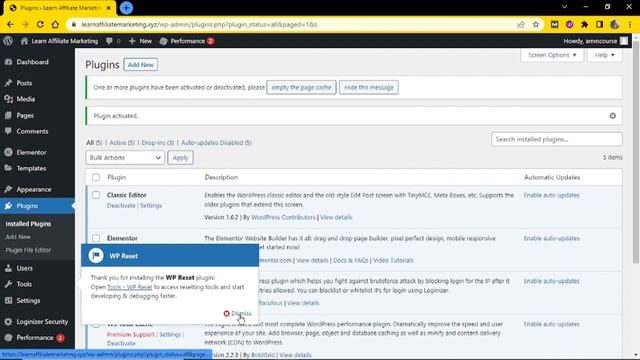Screen dimensions: 640x360
Task: Open a new browser tab
Action: [x=126, y=8]
